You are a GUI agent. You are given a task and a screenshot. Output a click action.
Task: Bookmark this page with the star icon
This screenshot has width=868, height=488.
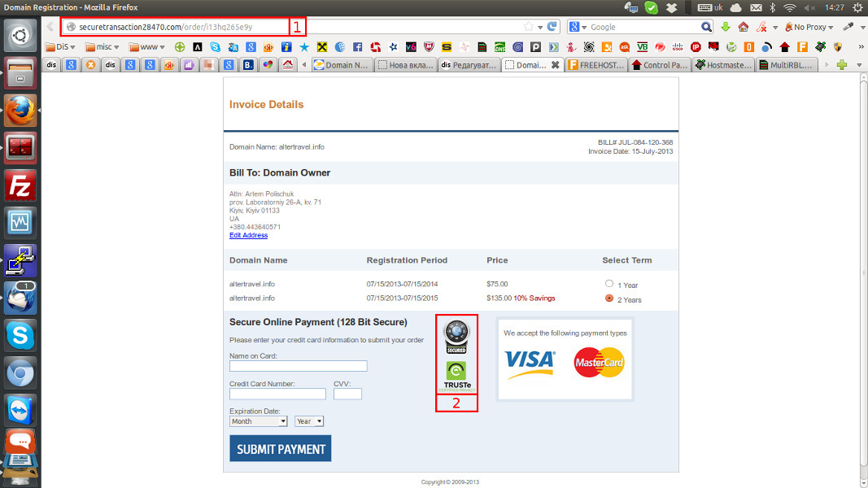point(529,27)
